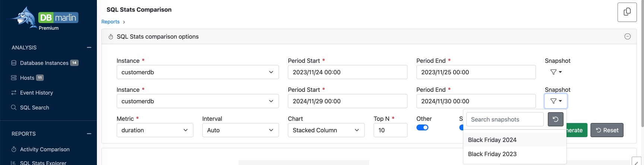644x165 pixels.
Task: Open Database Instances in sidebar
Action: pyautogui.click(x=44, y=63)
